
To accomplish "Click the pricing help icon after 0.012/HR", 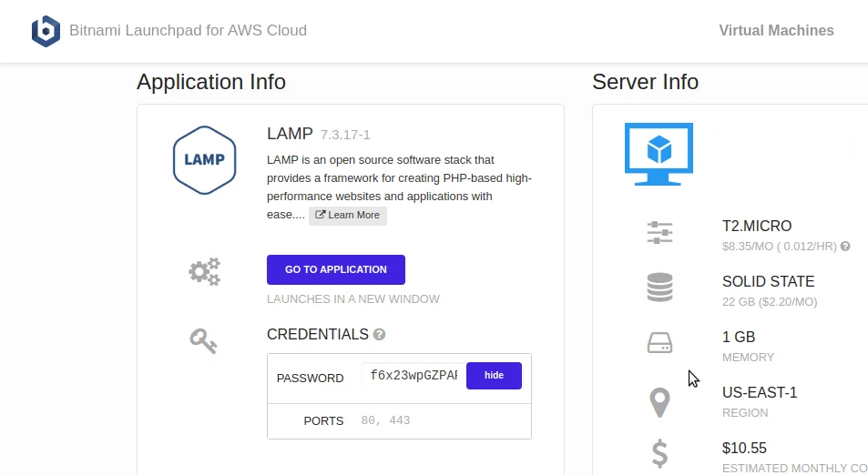I will pos(845,247).
